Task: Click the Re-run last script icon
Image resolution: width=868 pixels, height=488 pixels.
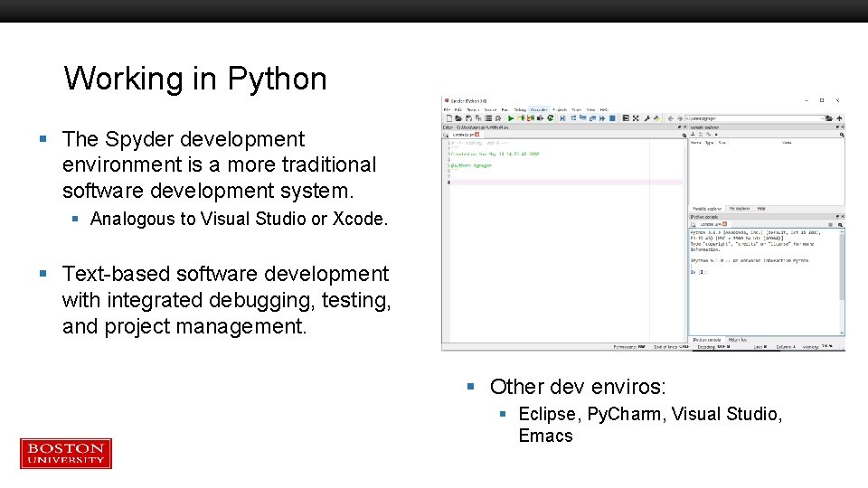Action: coord(551,117)
